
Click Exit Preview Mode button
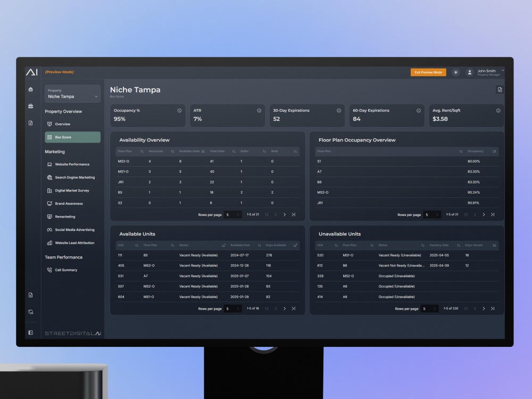[x=428, y=72]
